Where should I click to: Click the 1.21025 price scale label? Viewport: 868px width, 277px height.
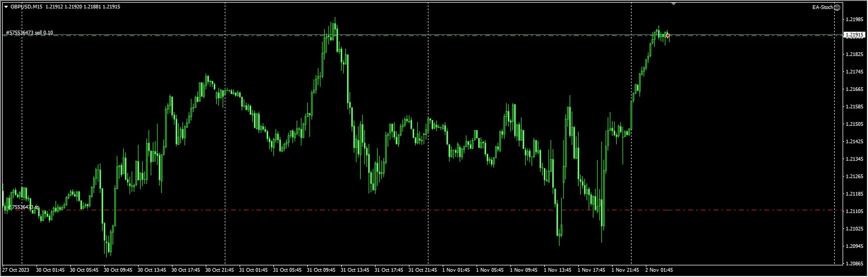pyautogui.click(x=854, y=229)
